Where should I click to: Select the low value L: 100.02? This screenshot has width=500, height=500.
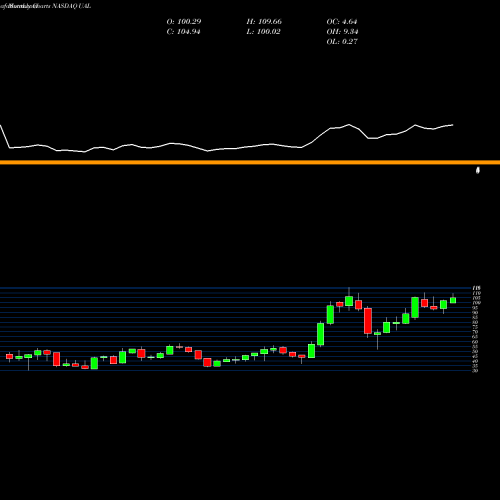[x=263, y=32]
